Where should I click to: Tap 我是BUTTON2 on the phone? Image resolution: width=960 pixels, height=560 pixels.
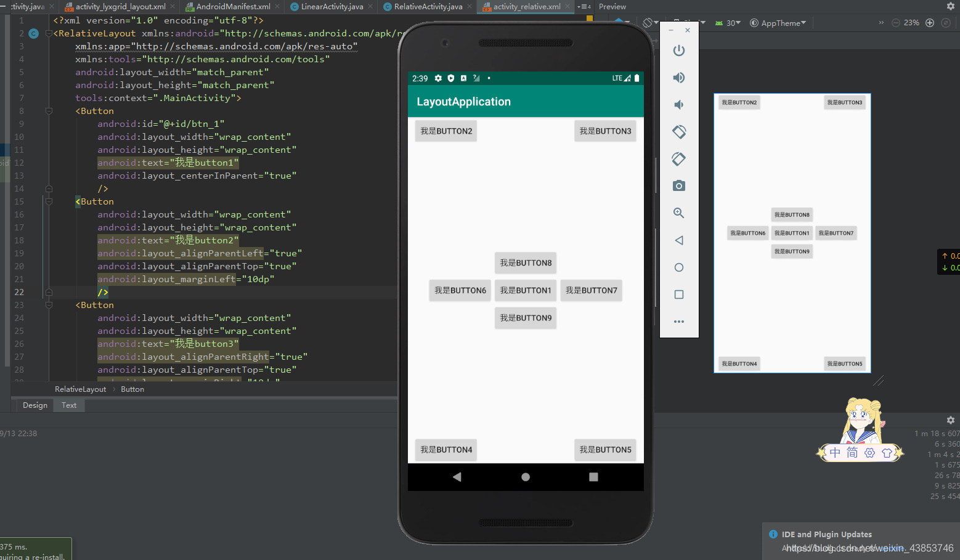tap(446, 131)
